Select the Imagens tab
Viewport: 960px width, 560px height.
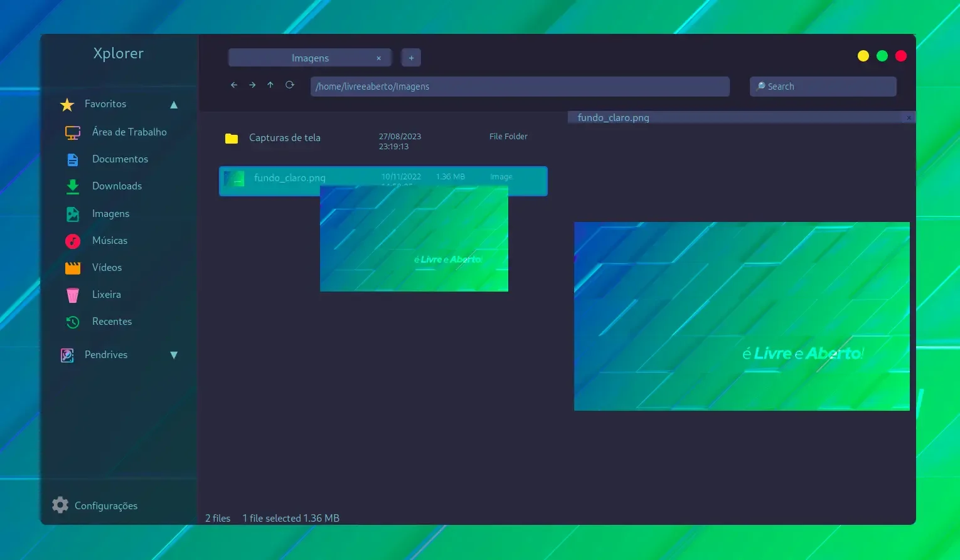[310, 58]
